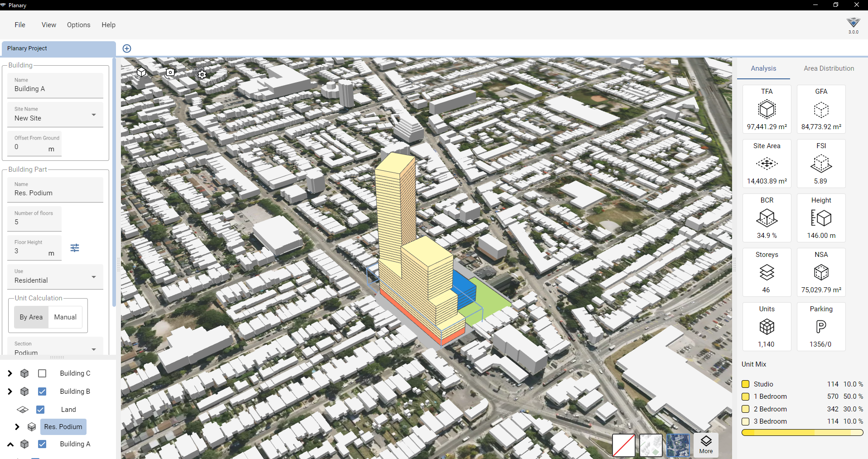This screenshot has width=868, height=459.
Task: Click the Units cube icon
Action: coord(767,327)
